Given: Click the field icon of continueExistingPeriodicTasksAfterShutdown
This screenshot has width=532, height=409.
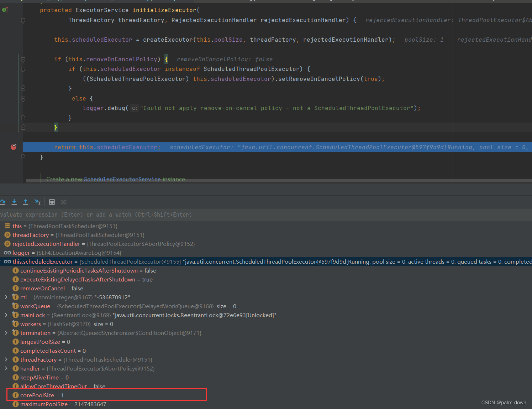Looking at the screenshot, I should (x=16, y=270).
